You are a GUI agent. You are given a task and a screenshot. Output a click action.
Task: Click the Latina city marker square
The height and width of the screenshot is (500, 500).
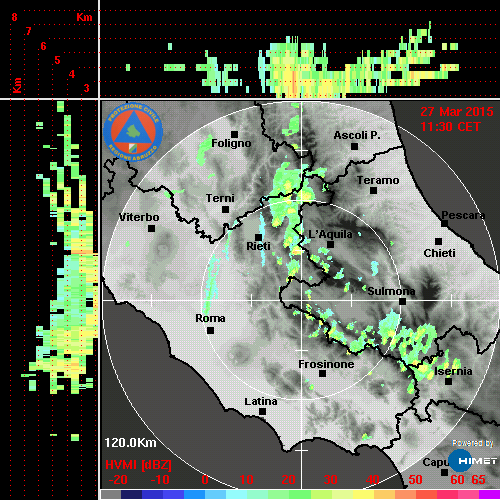point(263,412)
